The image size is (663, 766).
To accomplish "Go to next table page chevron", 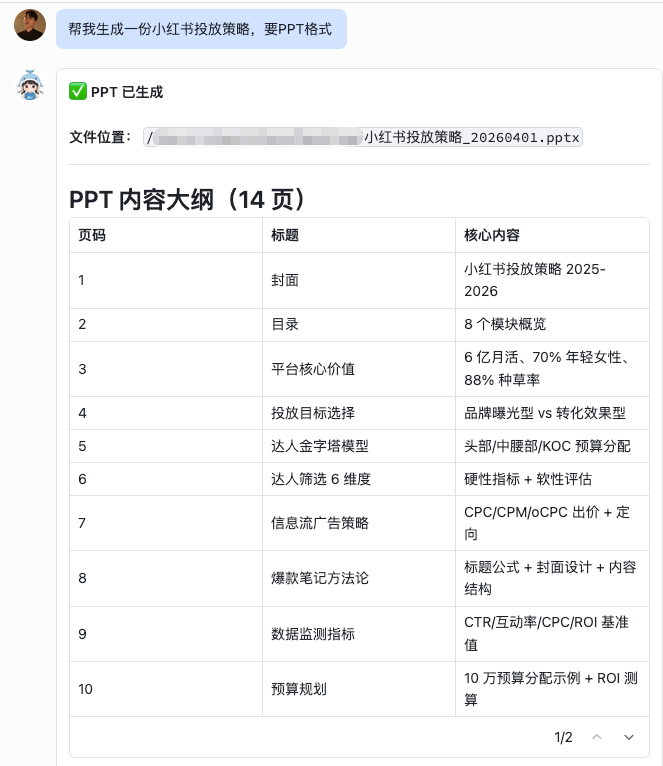I will 629,737.
